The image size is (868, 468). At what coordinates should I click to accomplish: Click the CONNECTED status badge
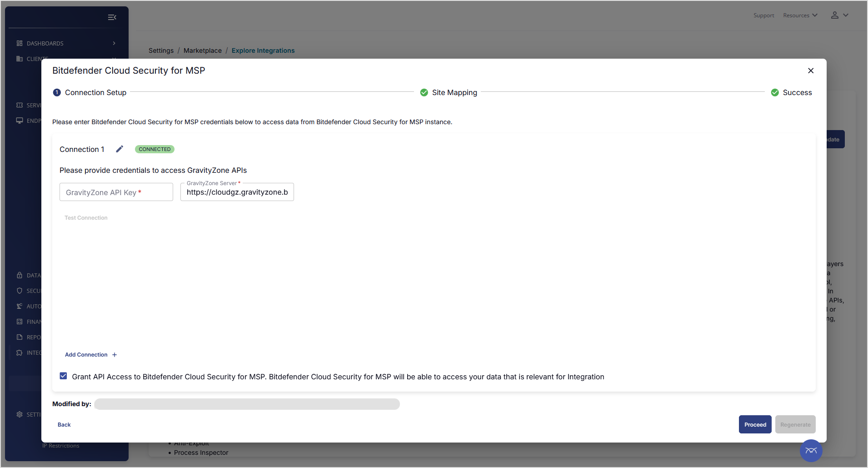click(x=155, y=149)
